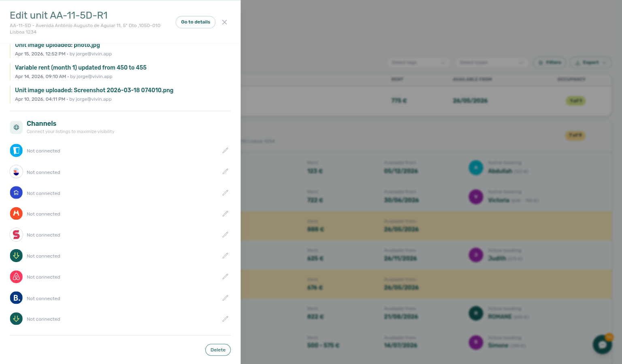Click the orange HousingAnywhere channel logo
This screenshot has height=364, width=622.
16,214
